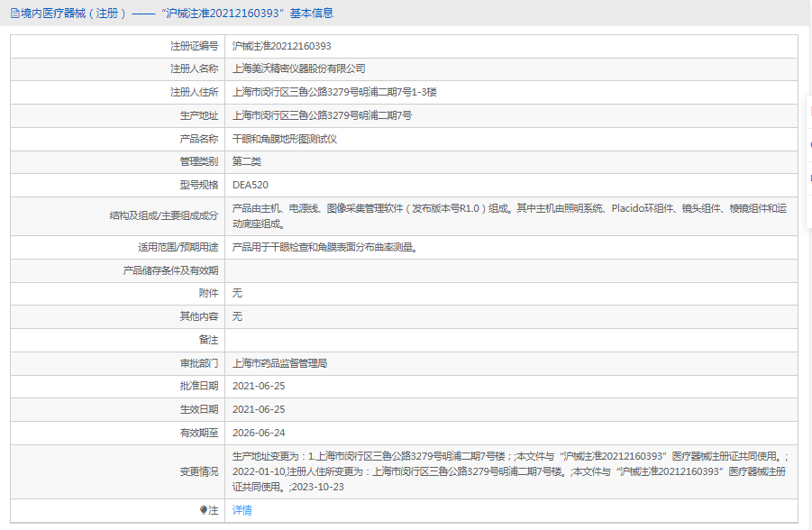Click the 结构及组成/主要组成成分 label

(164, 216)
